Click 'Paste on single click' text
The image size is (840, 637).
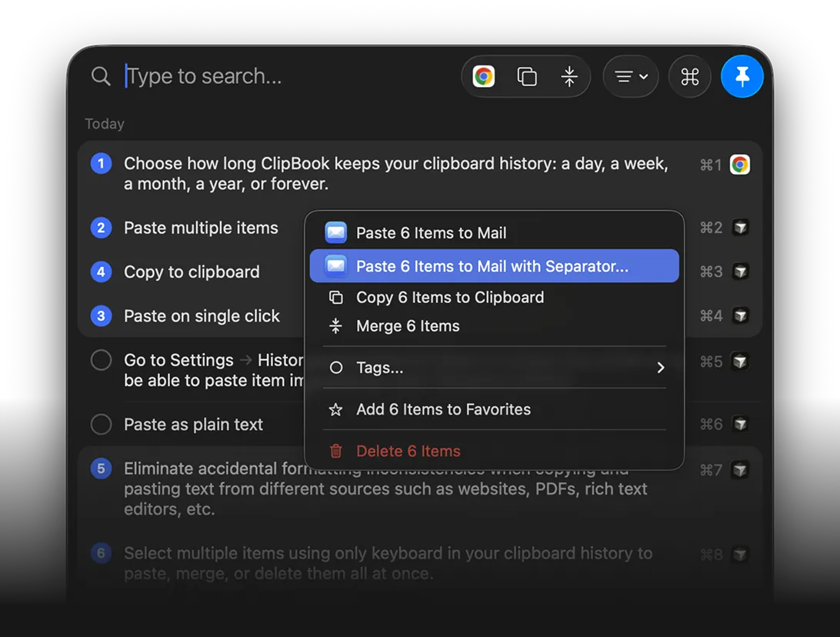tap(202, 316)
